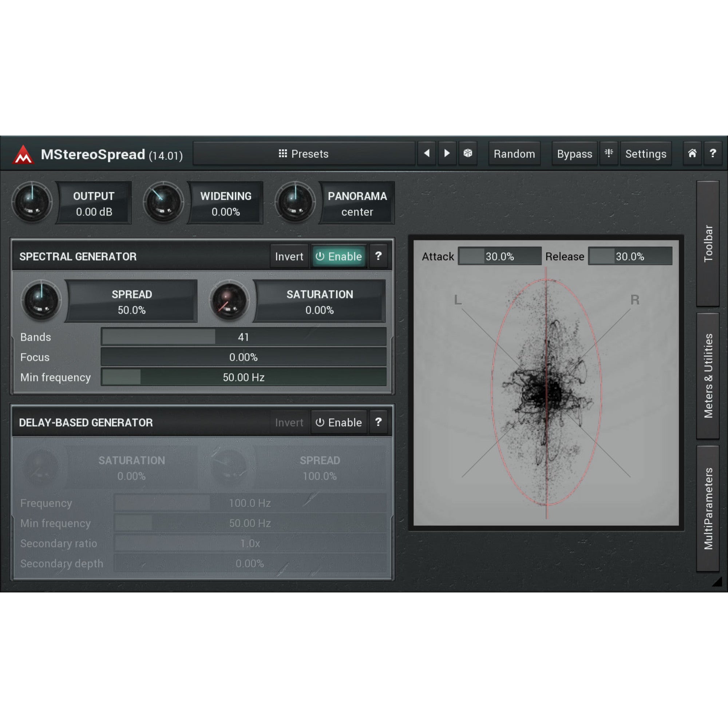
Task: Click the home icon in the header
Action: (692, 153)
